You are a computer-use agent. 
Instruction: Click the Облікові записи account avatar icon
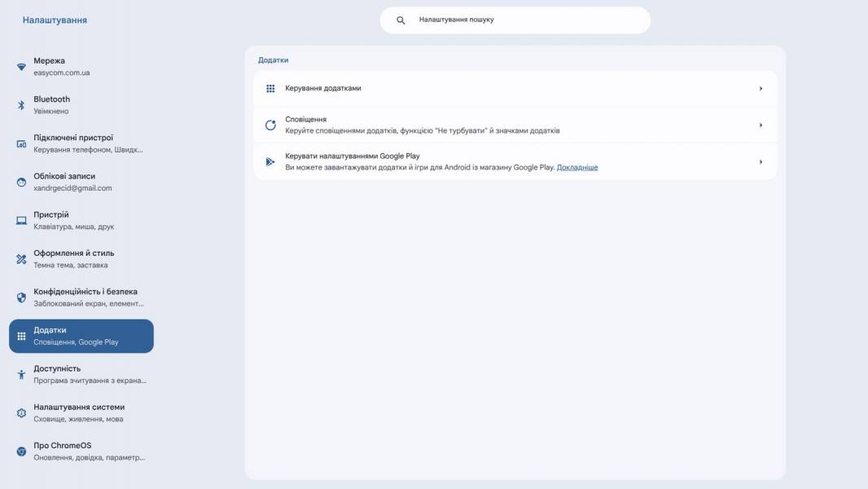click(x=21, y=183)
